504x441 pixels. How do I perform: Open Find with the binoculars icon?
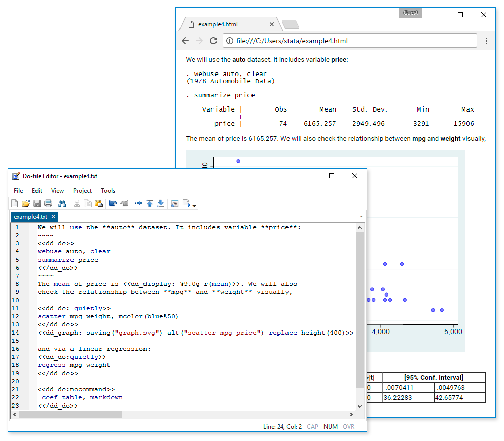pos(62,203)
